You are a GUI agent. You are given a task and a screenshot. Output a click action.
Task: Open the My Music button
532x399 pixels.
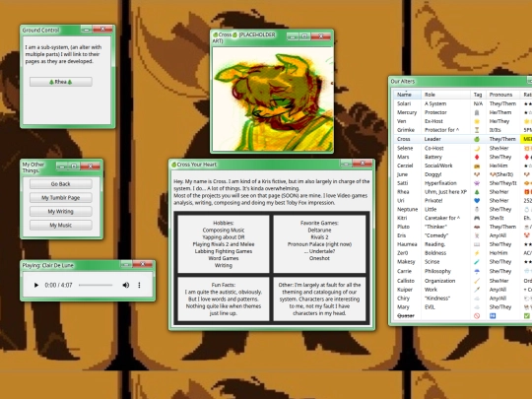pos(61,225)
